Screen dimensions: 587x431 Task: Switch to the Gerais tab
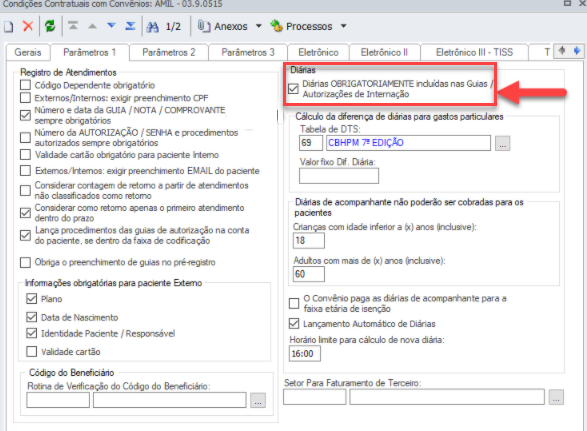(x=28, y=52)
